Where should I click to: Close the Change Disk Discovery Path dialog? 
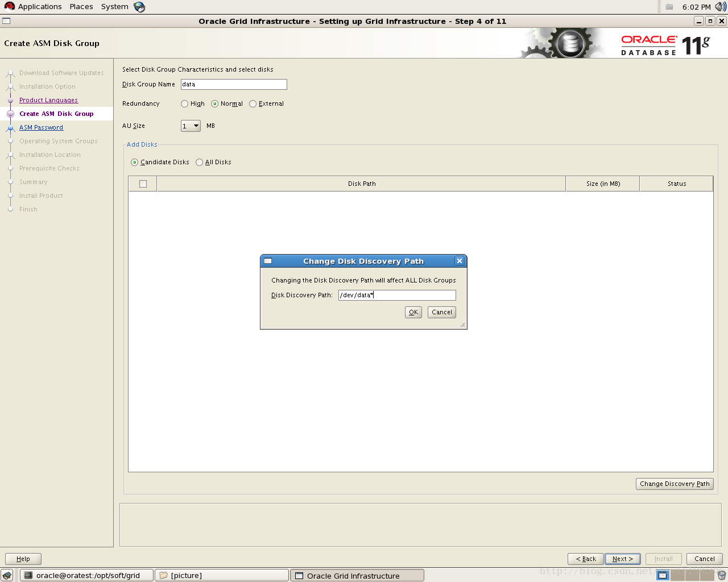(460, 261)
